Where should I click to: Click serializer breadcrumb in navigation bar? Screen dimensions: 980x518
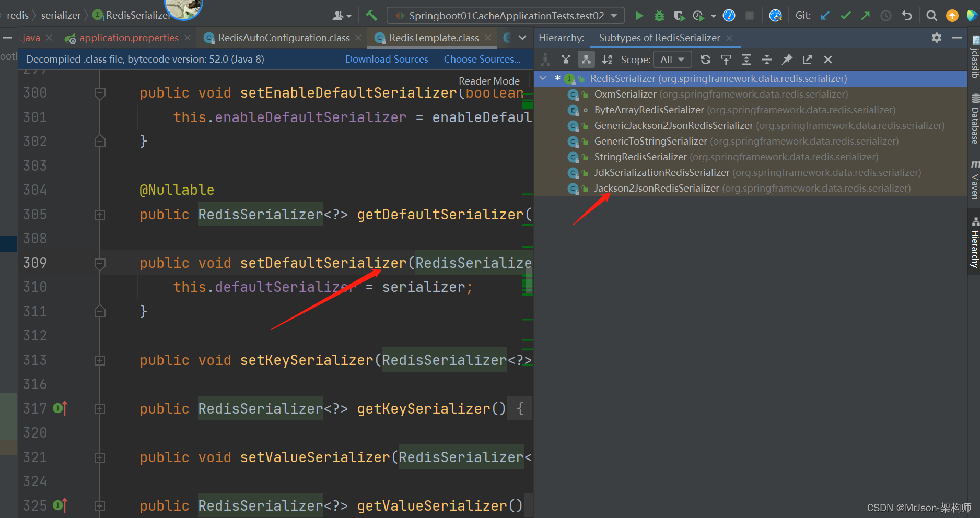[x=61, y=15]
